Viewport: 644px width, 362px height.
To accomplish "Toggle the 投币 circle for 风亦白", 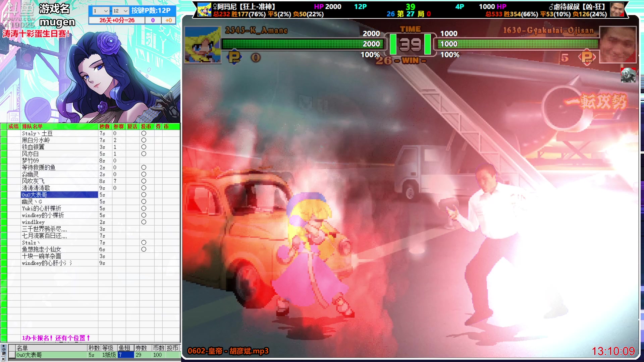I will [x=144, y=154].
